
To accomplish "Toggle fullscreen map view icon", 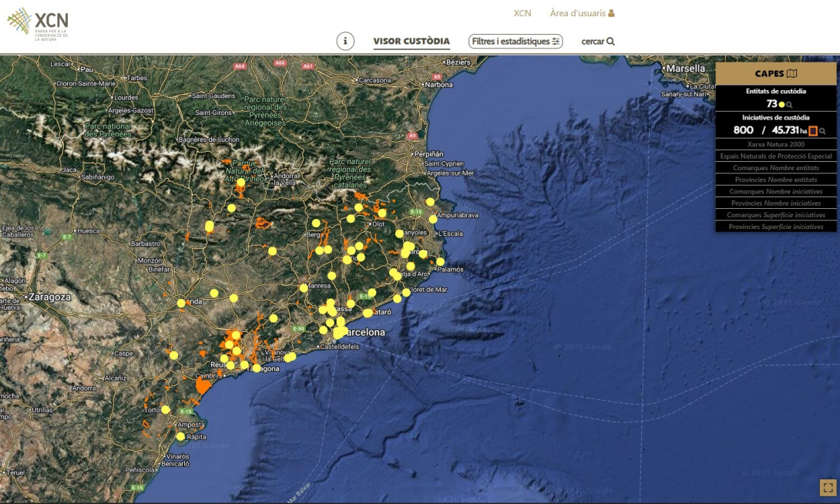I will [828, 487].
